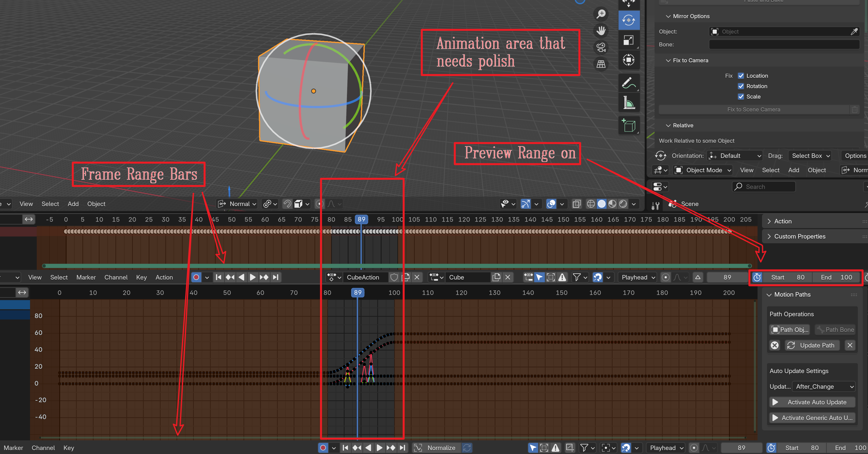This screenshot has height=454, width=868.
Task: Uncheck the Fix Rotation checkbox
Action: pos(741,86)
